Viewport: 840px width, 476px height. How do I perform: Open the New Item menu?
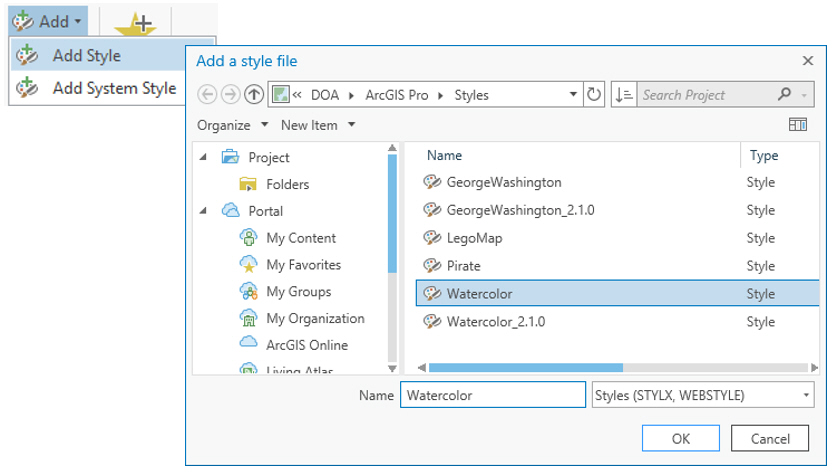(x=318, y=125)
